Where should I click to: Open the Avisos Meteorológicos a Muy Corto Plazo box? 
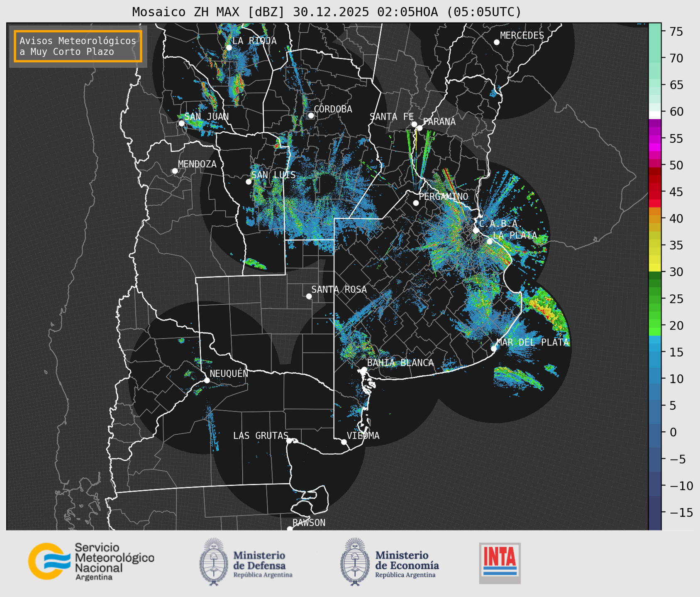(78, 46)
